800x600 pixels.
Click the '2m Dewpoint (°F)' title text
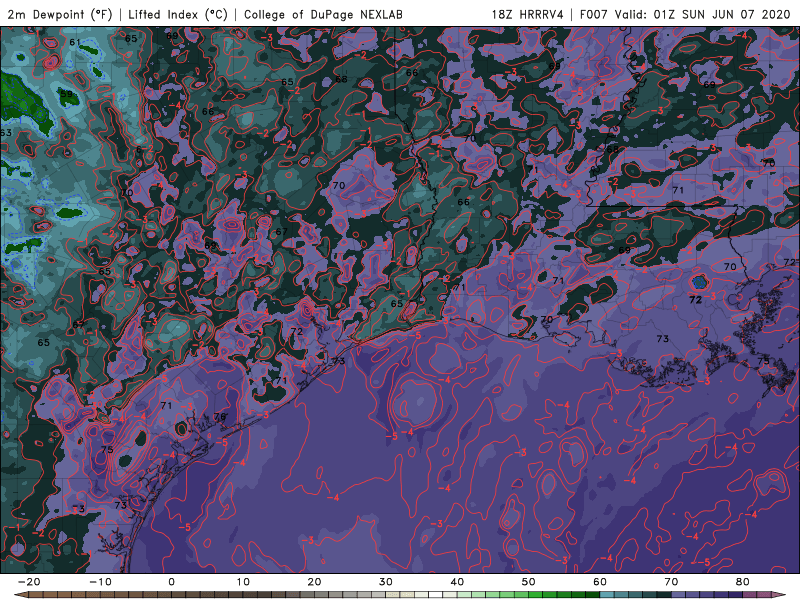click(60, 14)
